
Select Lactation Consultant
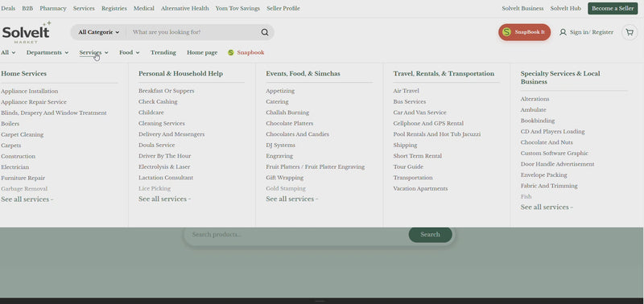166,178
